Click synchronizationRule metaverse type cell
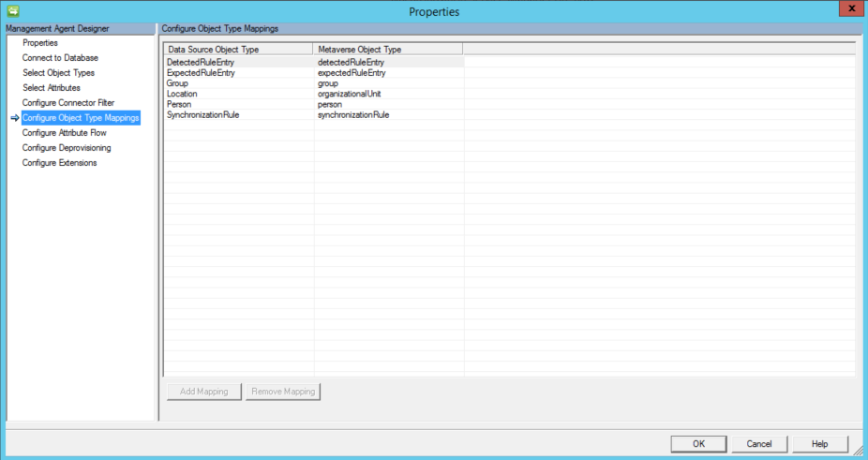 click(x=353, y=114)
